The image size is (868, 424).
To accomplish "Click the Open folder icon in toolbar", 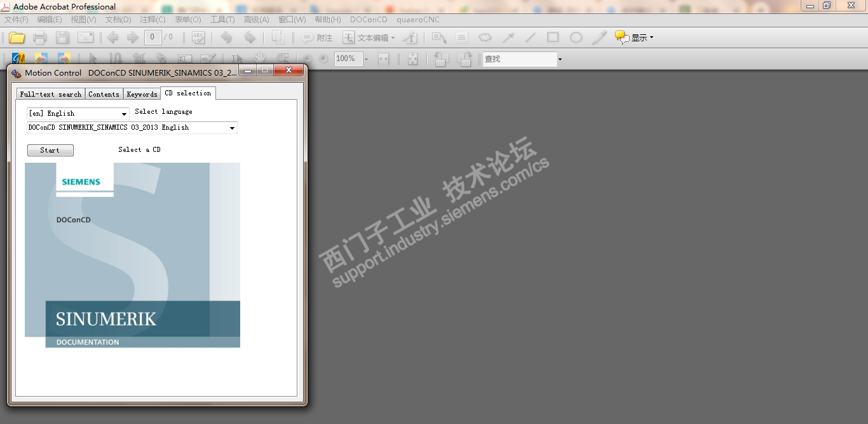I will click(x=17, y=38).
